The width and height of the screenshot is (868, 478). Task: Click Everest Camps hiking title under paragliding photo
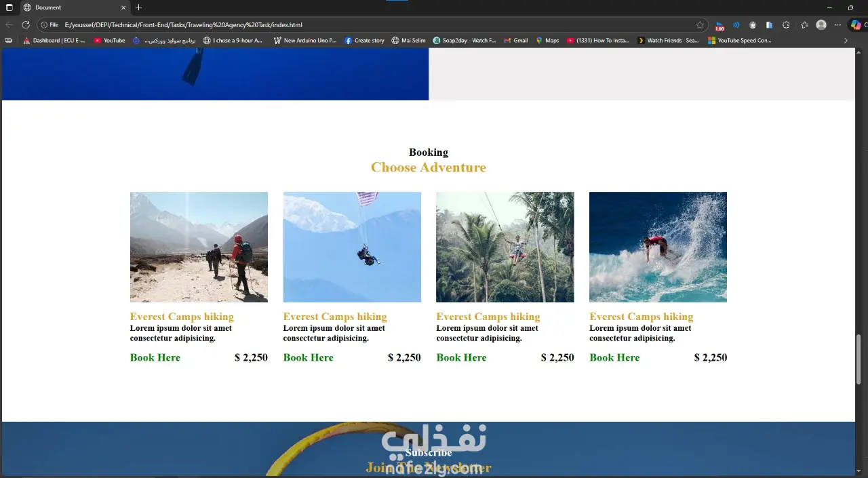(x=335, y=317)
